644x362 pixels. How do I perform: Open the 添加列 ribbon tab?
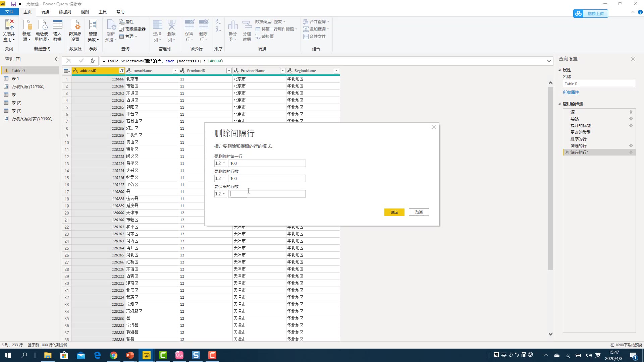[x=65, y=12]
